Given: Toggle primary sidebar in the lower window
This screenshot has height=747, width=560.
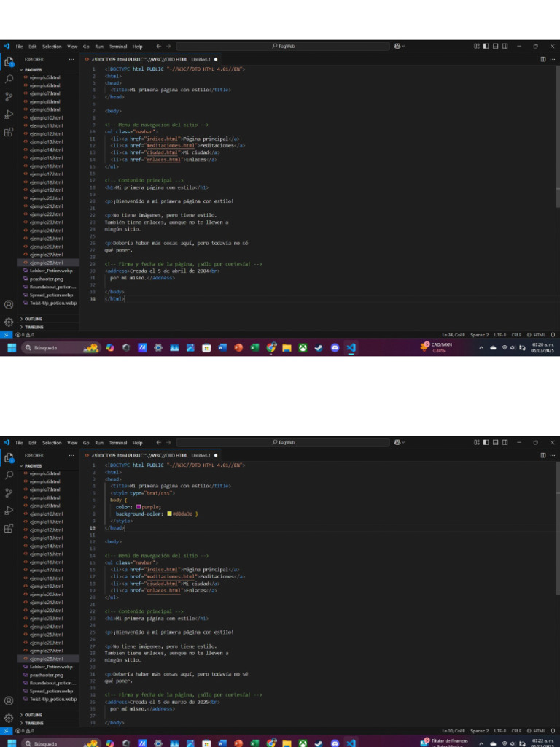Looking at the screenshot, I should click(486, 442).
